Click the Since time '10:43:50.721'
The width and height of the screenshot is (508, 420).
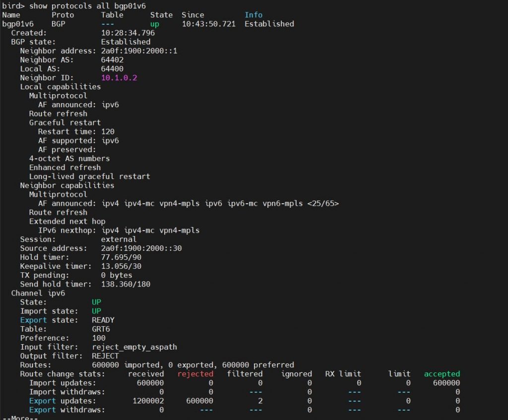point(209,24)
